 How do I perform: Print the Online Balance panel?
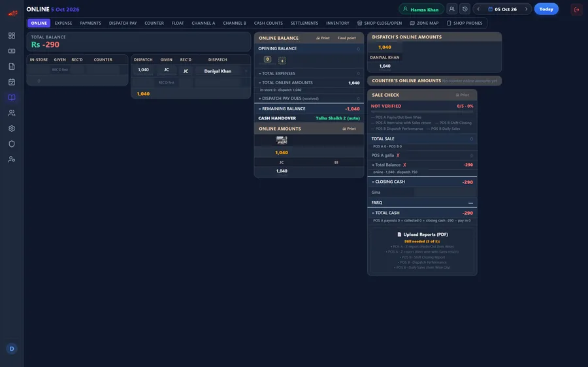pos(323,38)
